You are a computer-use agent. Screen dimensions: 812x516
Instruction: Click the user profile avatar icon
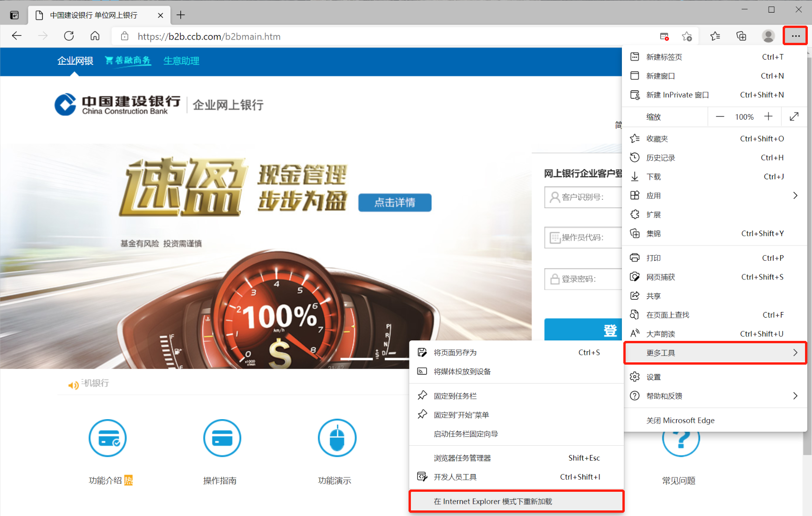click(768, 36)
